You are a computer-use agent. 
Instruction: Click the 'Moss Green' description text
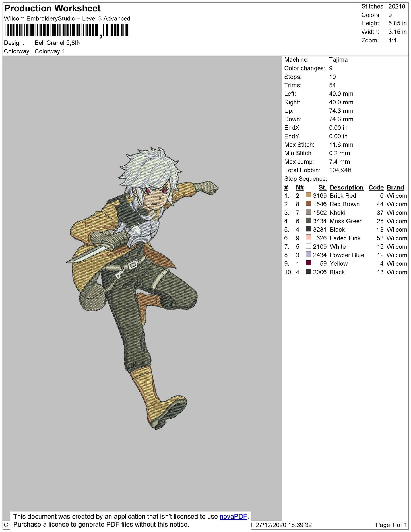point(346,221)
